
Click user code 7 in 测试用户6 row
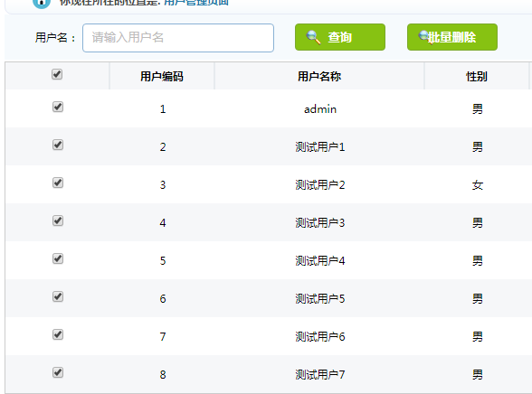pos(163,337)
